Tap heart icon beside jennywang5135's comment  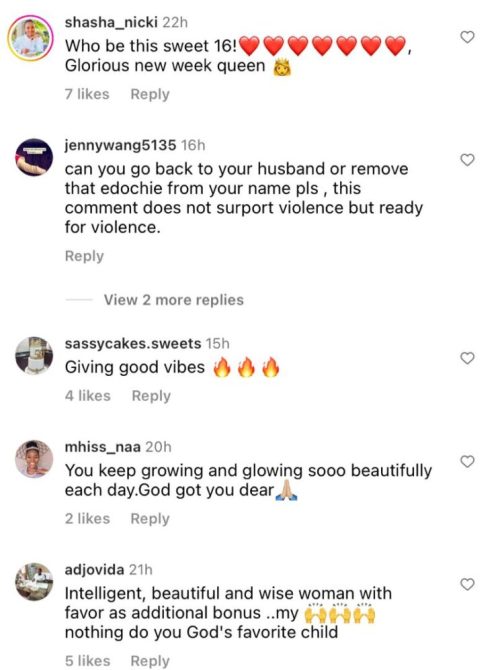[x=467, y=160]
